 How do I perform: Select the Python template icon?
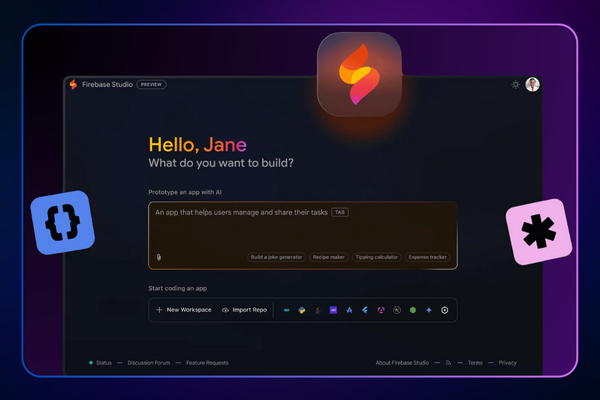(302, 310)
